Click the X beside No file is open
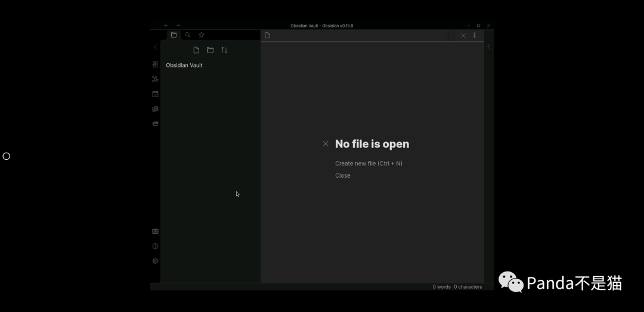Screen dimensions: 644x312 [326, 144]
